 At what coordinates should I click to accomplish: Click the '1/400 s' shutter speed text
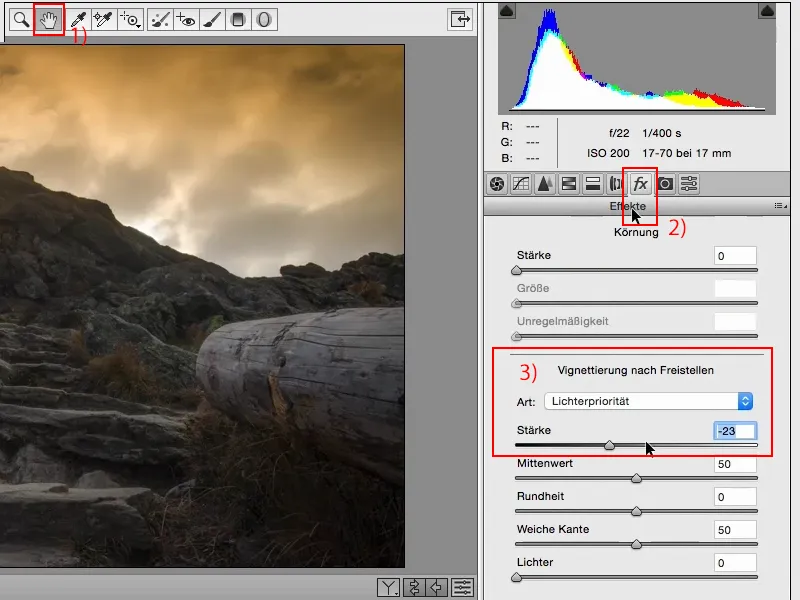661,133
